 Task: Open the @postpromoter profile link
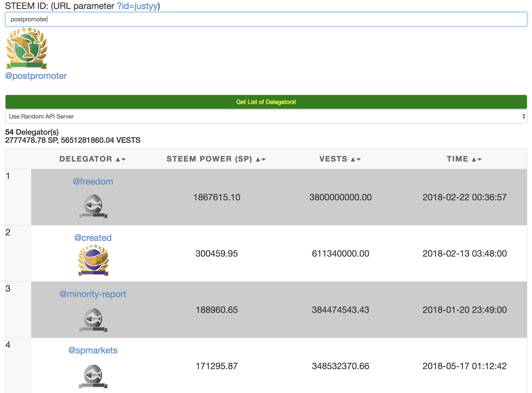tap(36, 76)
